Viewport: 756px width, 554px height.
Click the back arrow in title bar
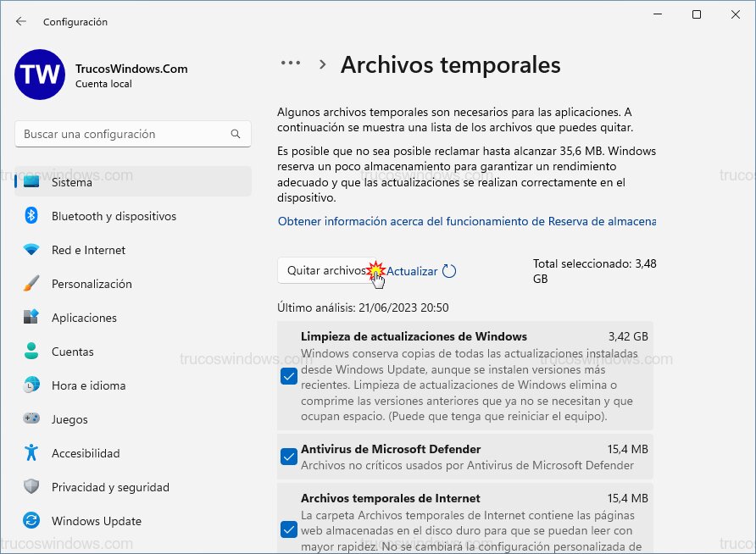(x=21, y=21)
